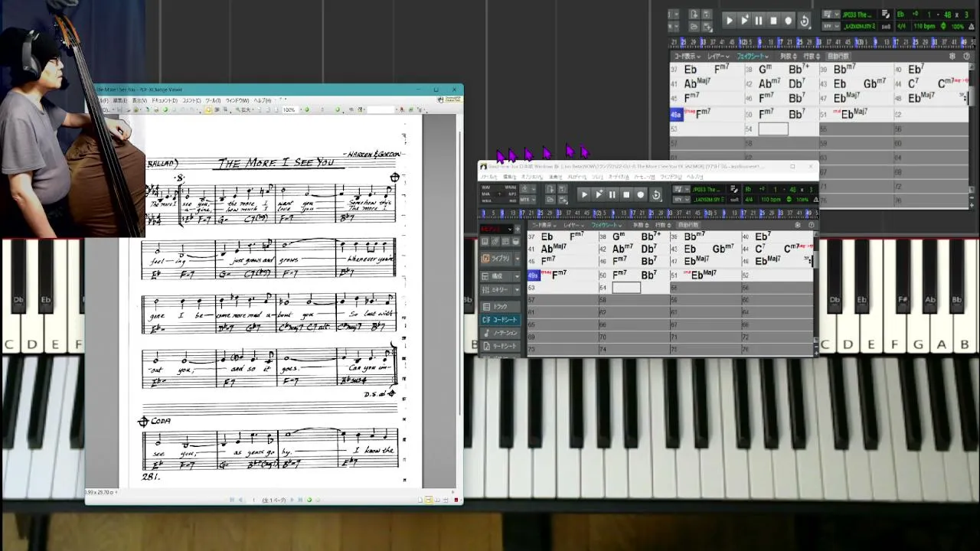Click Play in the background Band-in-a-Box window

click(730, 21)
